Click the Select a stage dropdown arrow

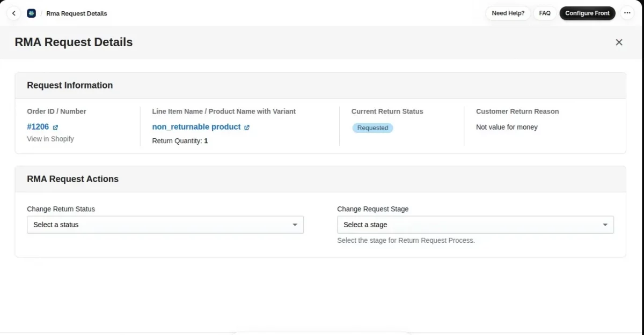pyautogui.click(x=605, y=225)
